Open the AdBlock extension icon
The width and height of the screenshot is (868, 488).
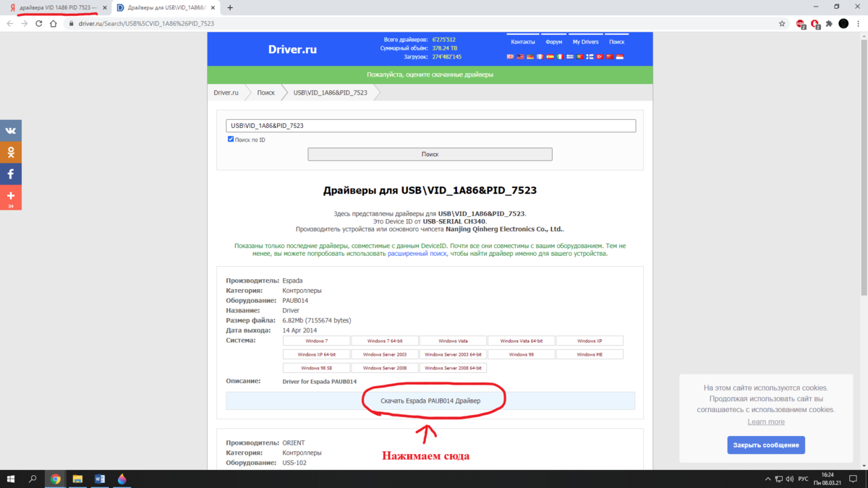point(801,24)
